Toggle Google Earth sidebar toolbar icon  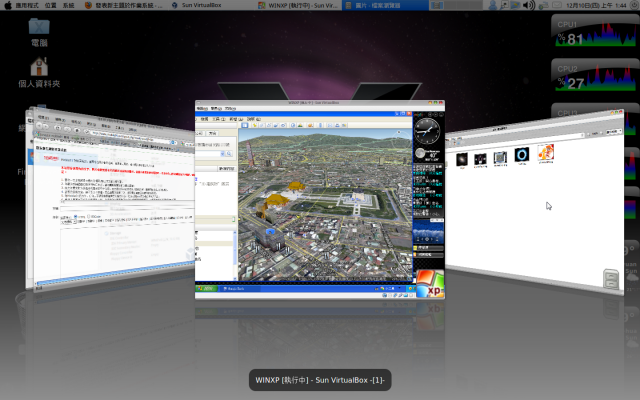pyautogui.click(x=244, y=125)
